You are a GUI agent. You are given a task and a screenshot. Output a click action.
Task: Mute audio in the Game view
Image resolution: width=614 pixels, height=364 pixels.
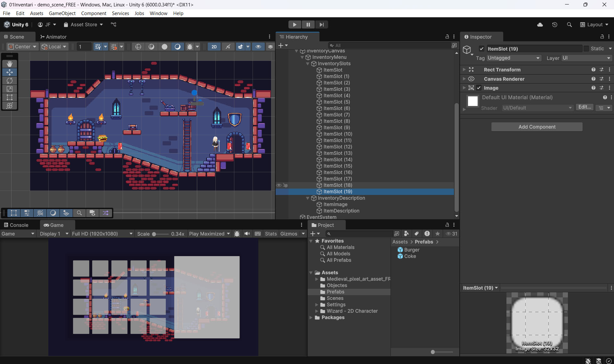[247, 234]
